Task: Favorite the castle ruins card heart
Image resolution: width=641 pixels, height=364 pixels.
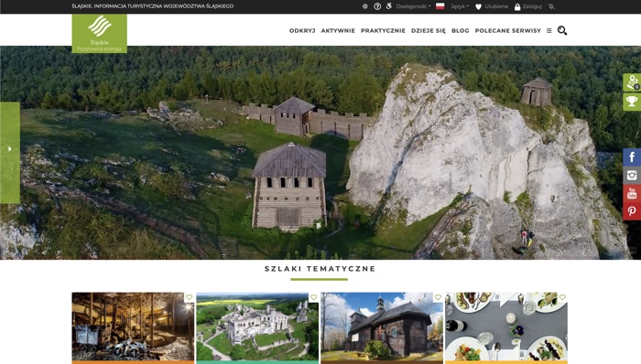Action: 313,297
